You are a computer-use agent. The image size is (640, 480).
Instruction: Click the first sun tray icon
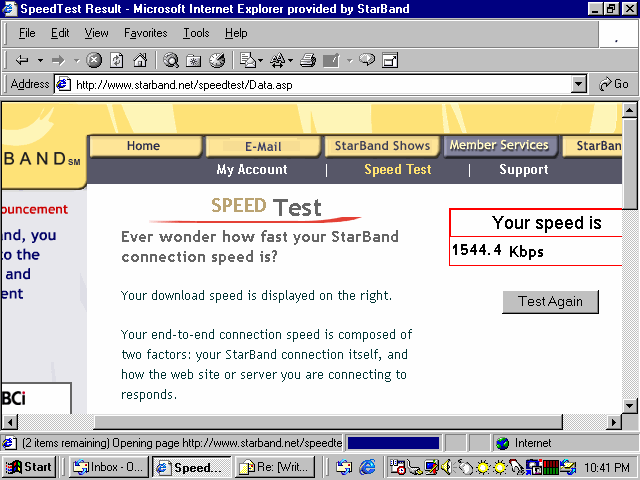pos(483,467)
